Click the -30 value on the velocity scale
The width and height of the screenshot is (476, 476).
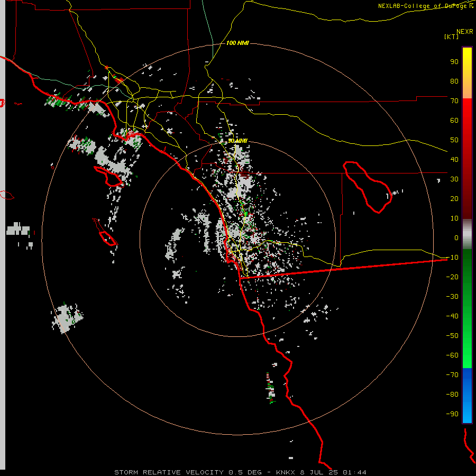point(452,297)
